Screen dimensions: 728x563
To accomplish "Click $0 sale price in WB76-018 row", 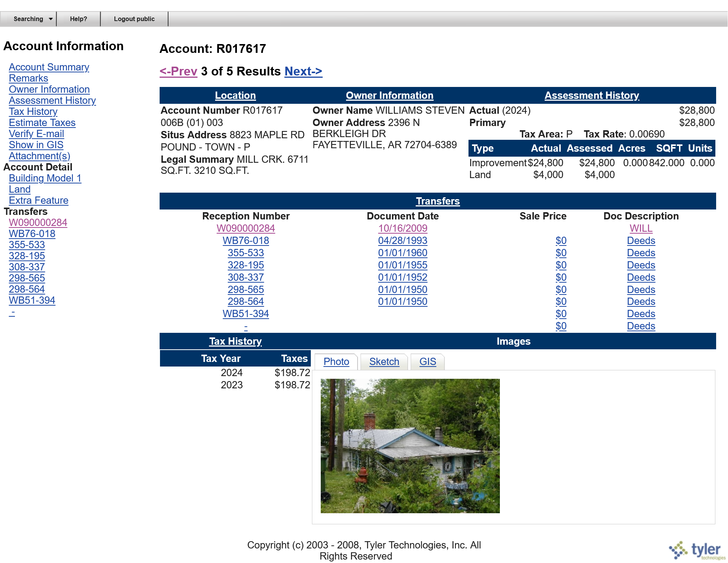I will (561, 241).
